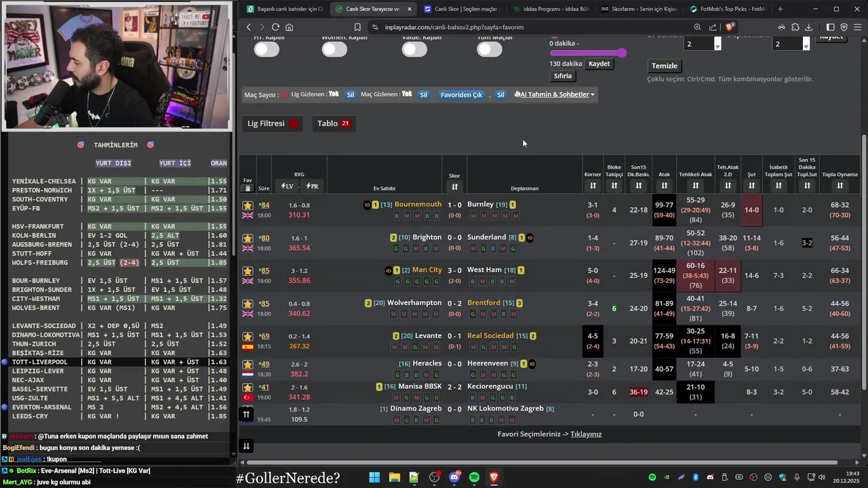Sort by the Bloke Takipçi column arrows
This screenshot has height=488, width=868.
pyautogui.click(x=614, y=186)
